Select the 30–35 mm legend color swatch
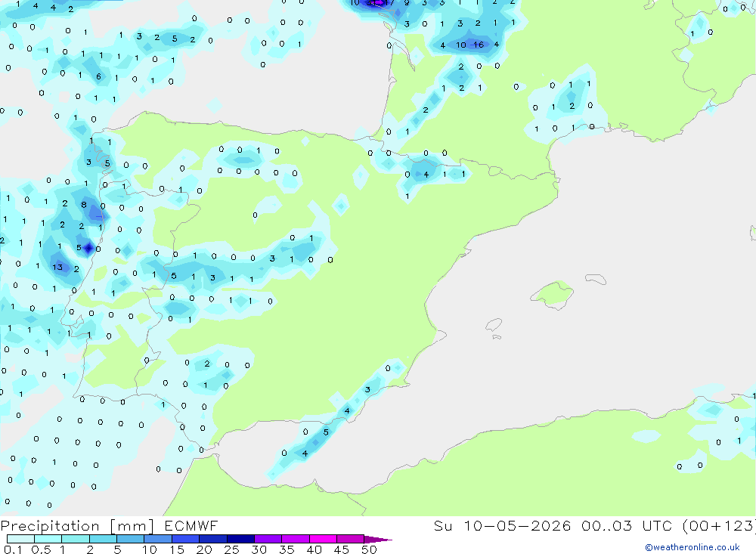Screen dimensions: 756x554 pyautogui.click(x=268, y=539)
